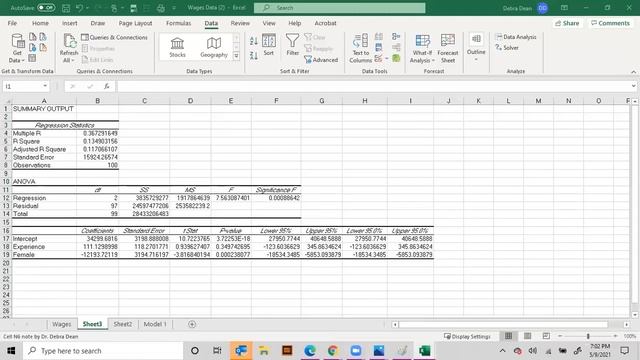Open Task View on taskbar
Viewport: 640px width, 360px height.
pyautogui.click(x=217, y=351)
